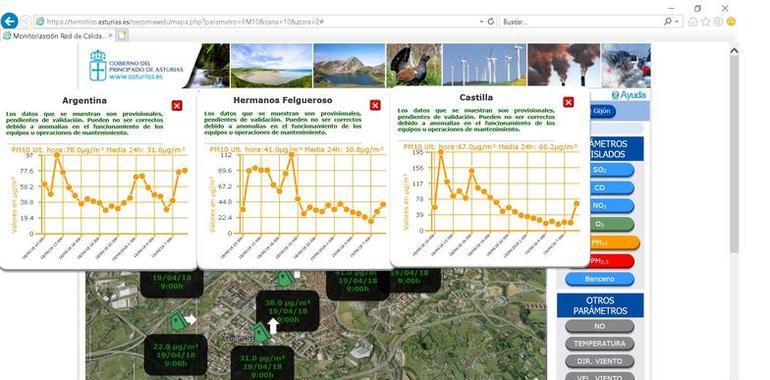
Task: Click the favorites star icon
Action: pos(706,22)
